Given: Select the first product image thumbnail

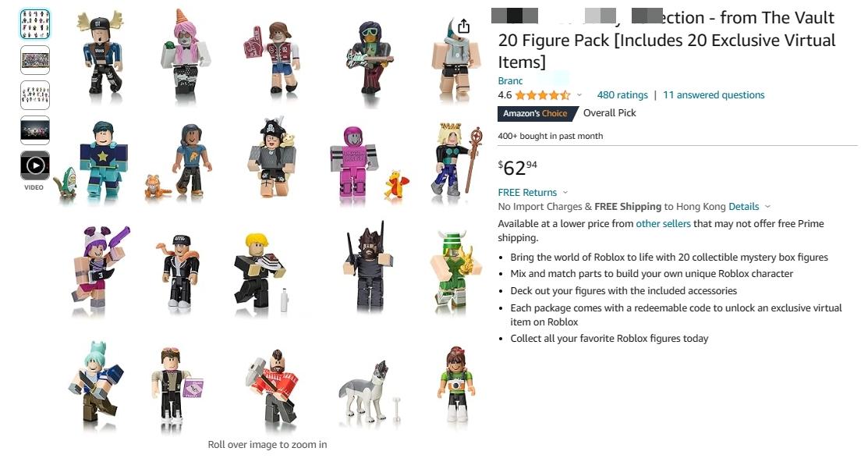Looking at the screenshot, I should [x=35, y=24].
